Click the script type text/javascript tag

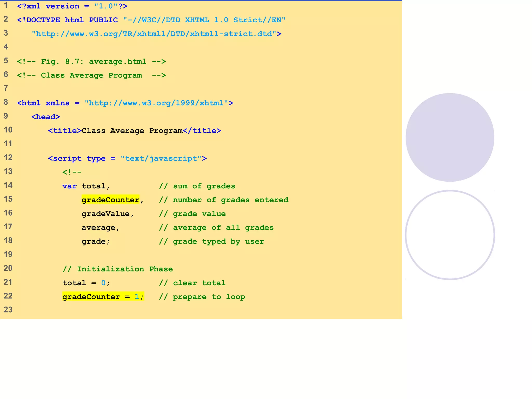point(127,158)
